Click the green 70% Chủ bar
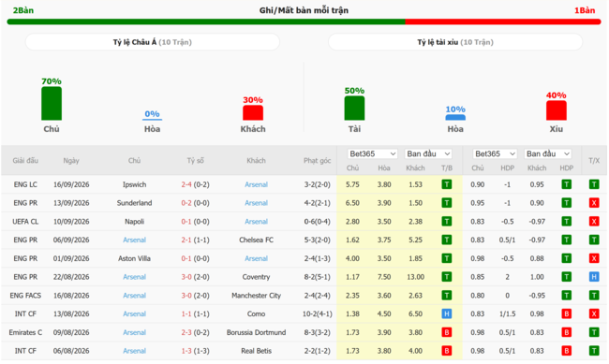 (52, 104)
